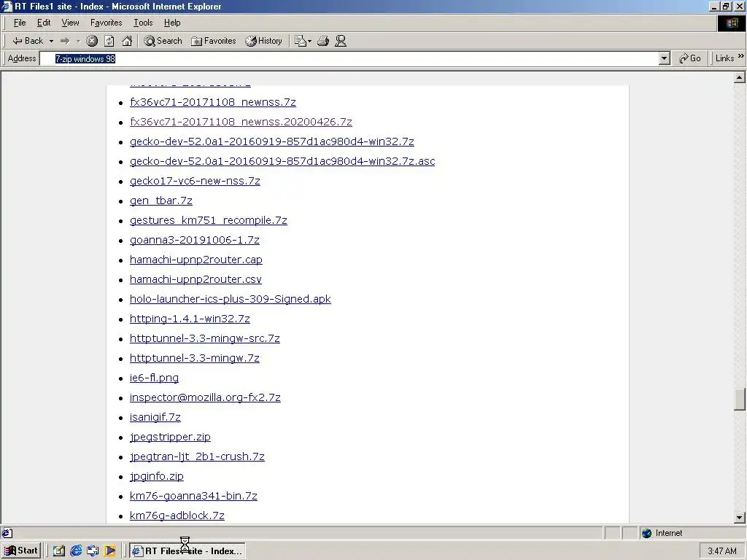Open the File menu

[20, 23]
